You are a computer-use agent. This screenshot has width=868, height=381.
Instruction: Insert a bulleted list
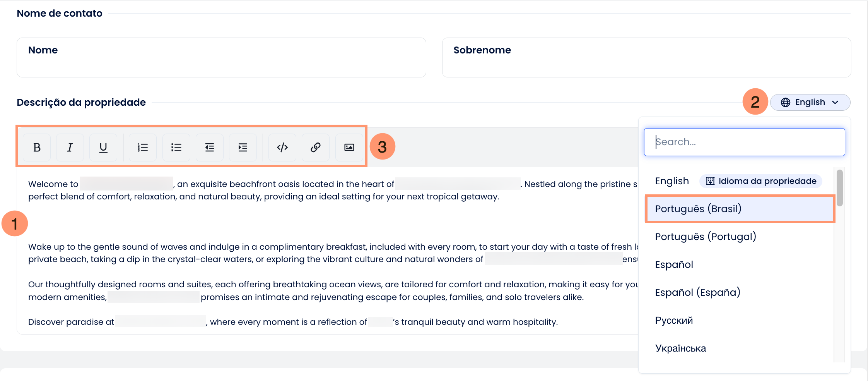[176, 147]
